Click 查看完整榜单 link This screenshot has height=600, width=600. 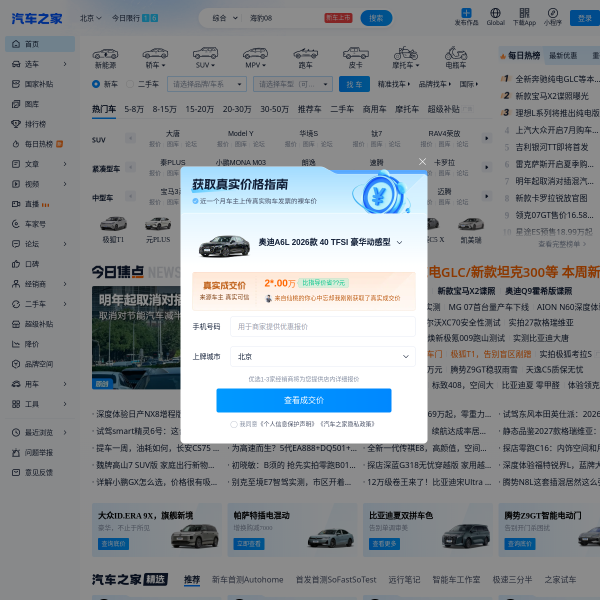(x=562, y=244)
